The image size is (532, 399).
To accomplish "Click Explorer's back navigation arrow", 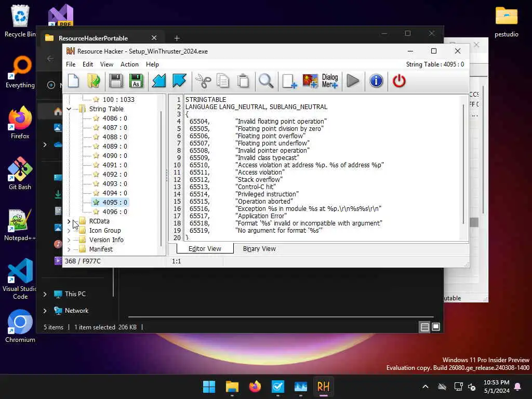I will point(50,59).
